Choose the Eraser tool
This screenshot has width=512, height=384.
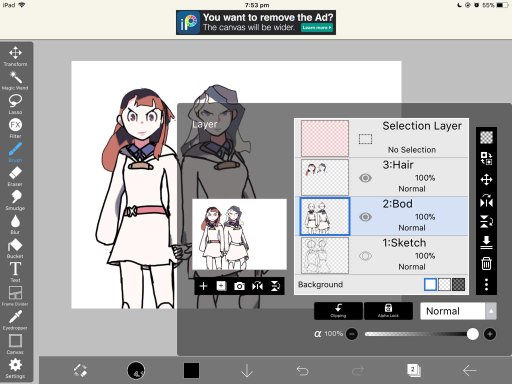15,176
